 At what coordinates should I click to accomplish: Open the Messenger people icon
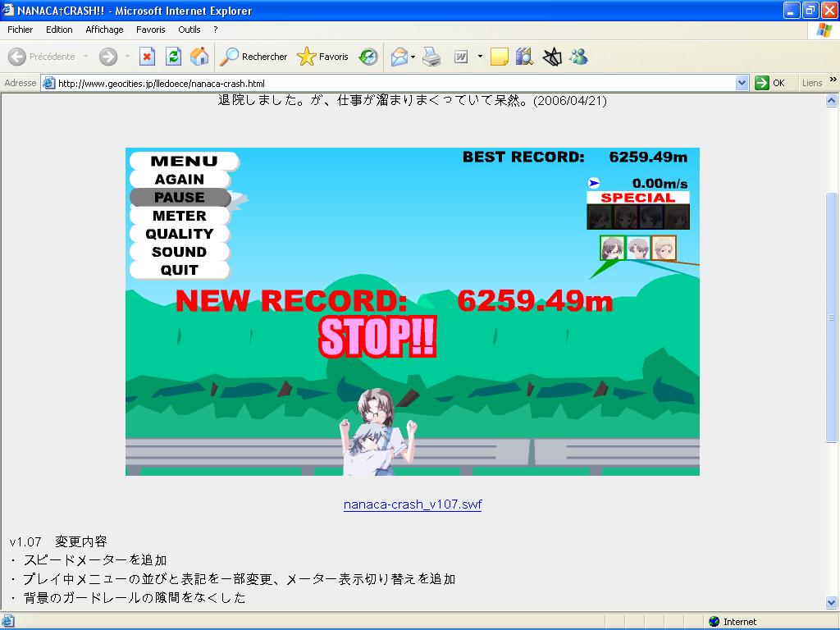pyautogui.click(x=578, y=57)
